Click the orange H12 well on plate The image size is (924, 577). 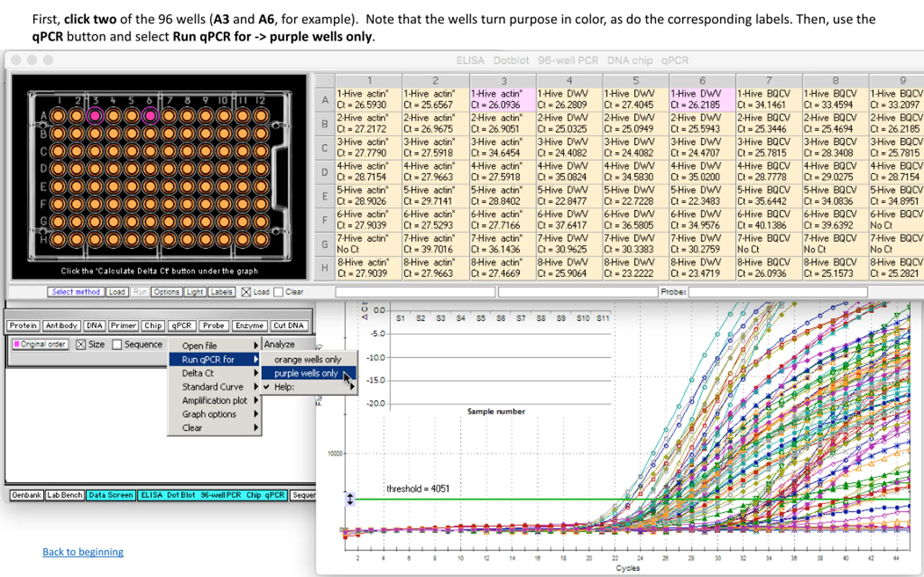click(261, 240)
